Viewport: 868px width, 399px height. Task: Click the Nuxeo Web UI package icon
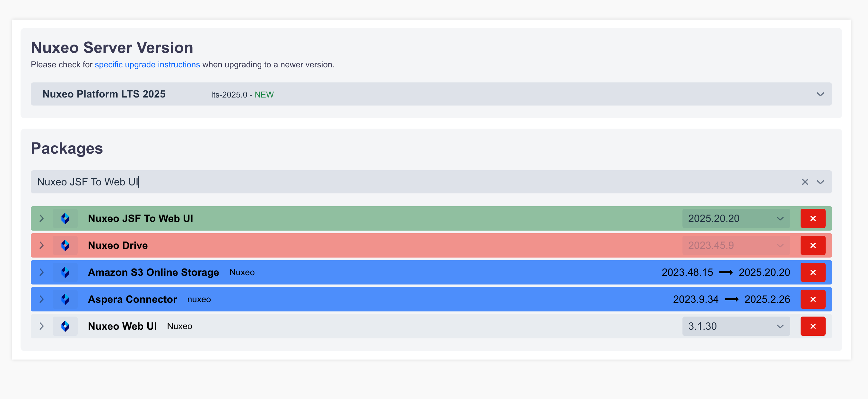click(x=65, y=326)
